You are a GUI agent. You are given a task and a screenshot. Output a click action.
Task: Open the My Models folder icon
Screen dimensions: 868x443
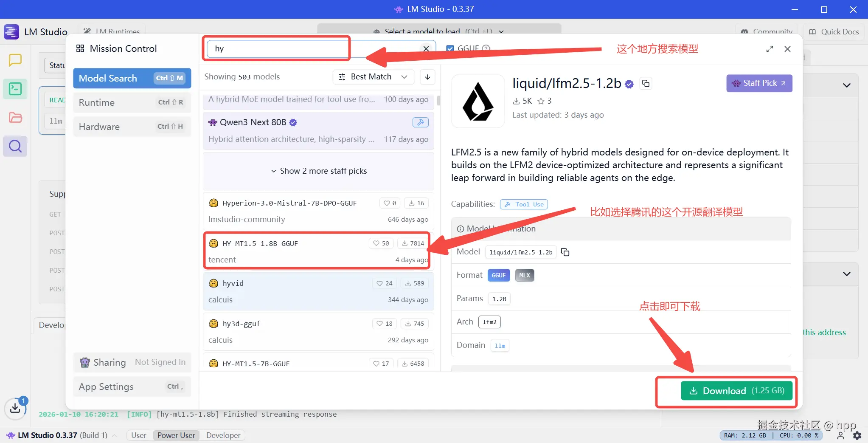click(x=15, y=118)
